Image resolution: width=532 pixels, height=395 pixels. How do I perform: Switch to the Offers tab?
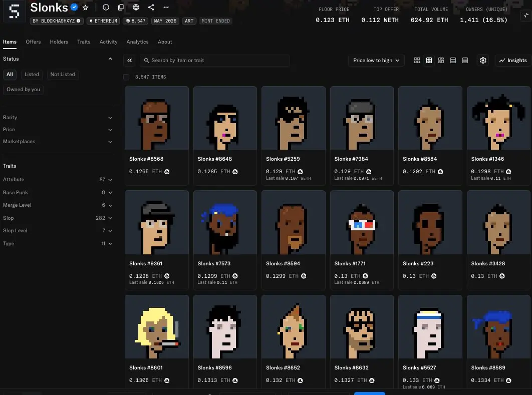(33, 42)
